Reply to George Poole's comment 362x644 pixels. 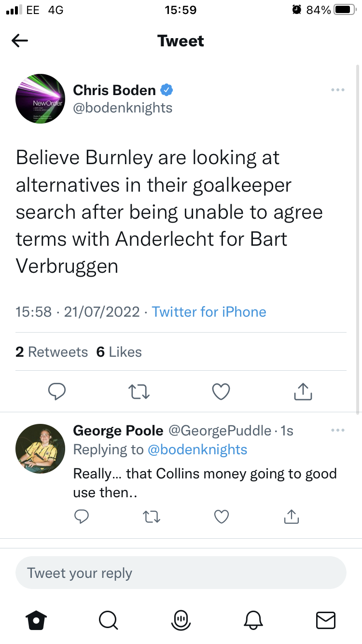[82, 517]
